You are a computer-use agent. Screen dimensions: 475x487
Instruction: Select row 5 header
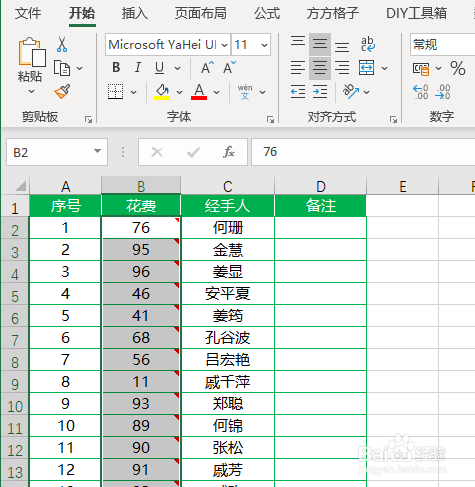(x=15, y=294)
